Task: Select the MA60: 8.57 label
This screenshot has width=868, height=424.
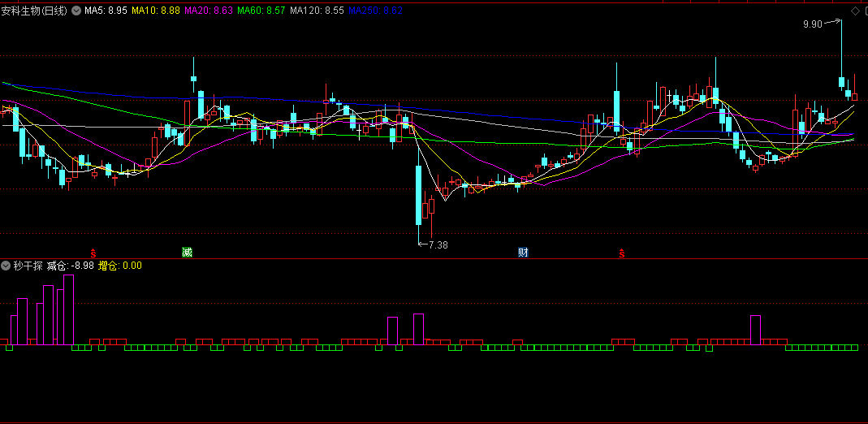Action: click(261, 11)
